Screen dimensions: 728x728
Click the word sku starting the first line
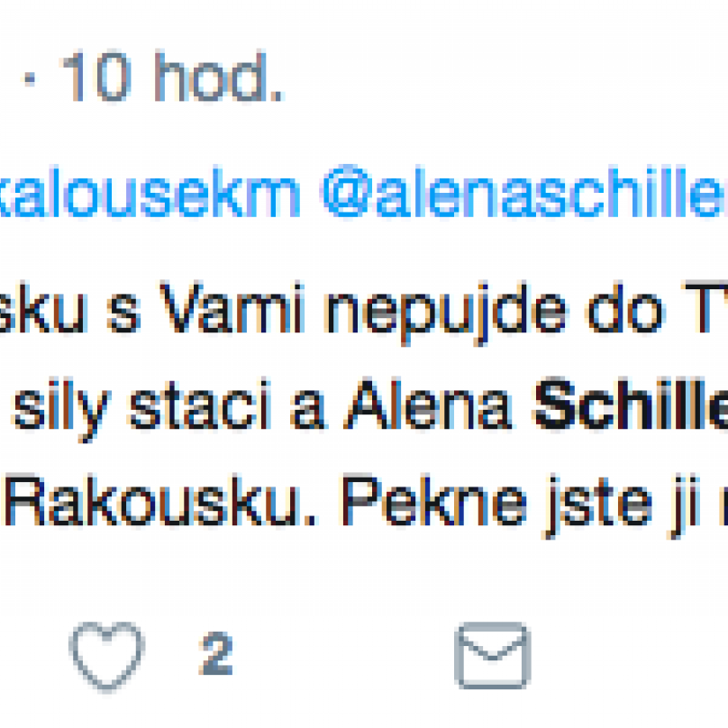click(x=42, y=307)
